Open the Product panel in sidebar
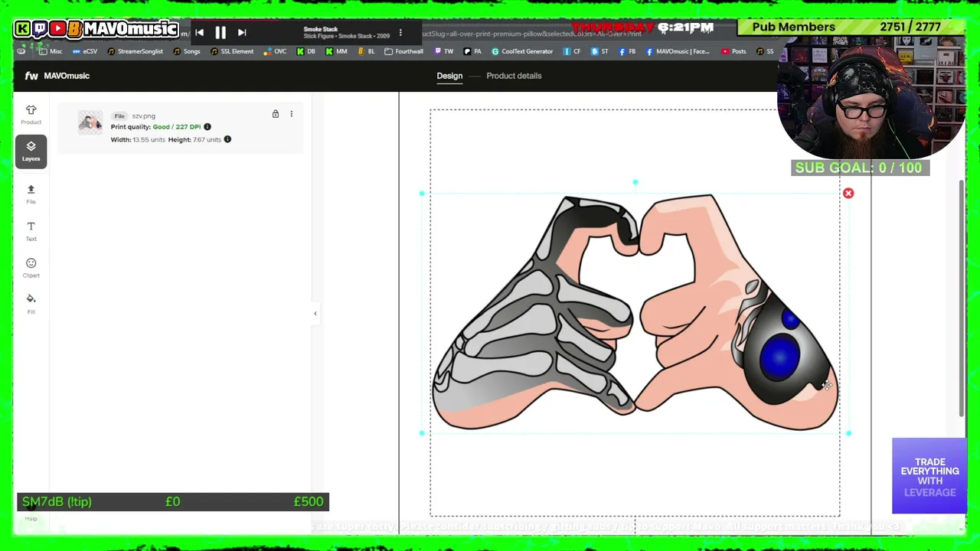980x551 pixels. coord(31,114)
